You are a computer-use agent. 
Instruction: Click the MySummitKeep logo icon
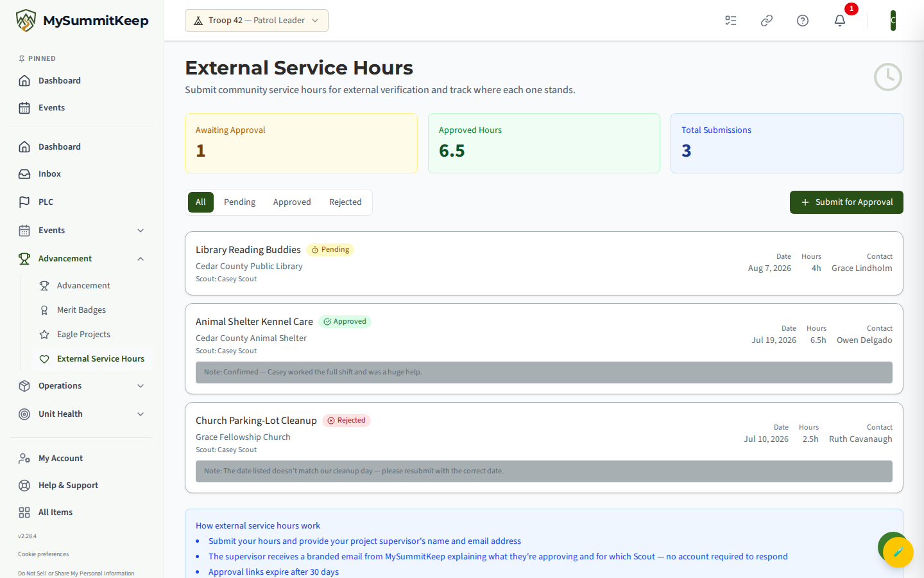[x=26, y=21]
